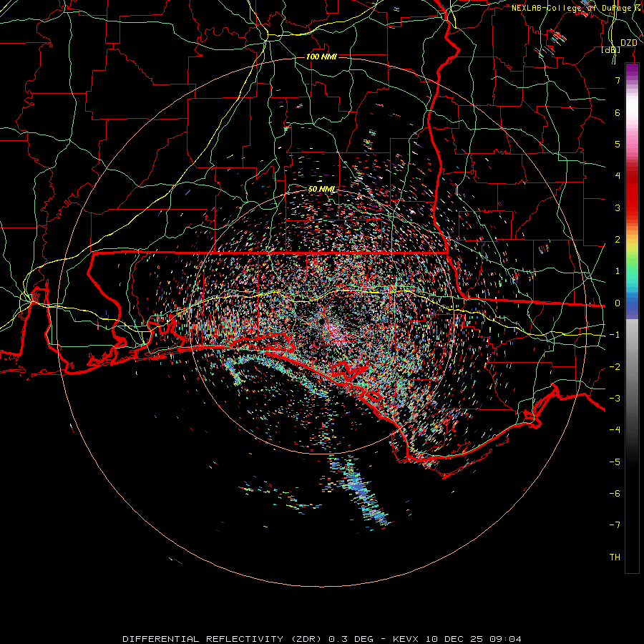Screen dimensions: 644x644
Task: Click the "-2" value on color scale
Action: (x=615, y=367)
